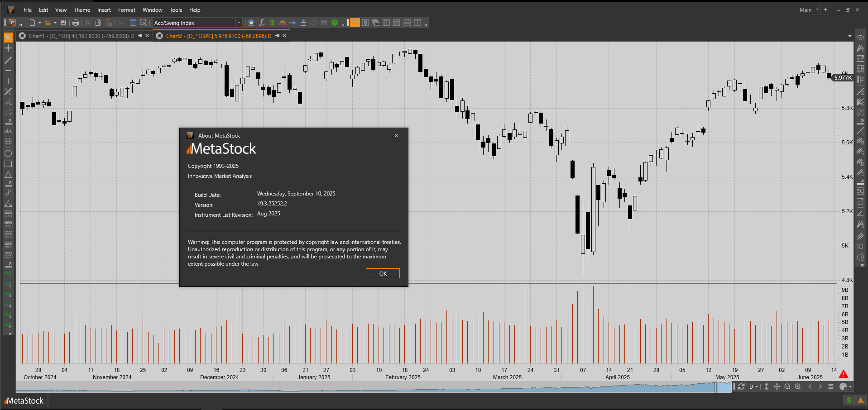Toggle pin on Chart1 tab
This screenshot has height=410, width=868.
pos(140,36)
